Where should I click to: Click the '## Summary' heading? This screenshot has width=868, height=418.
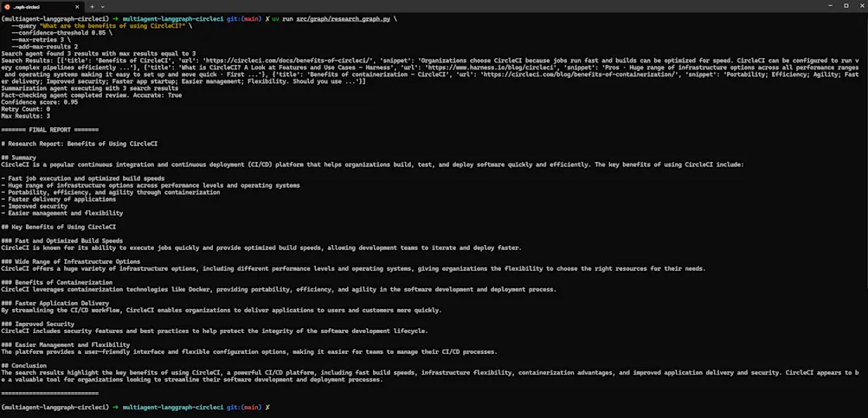click(18, 158)
